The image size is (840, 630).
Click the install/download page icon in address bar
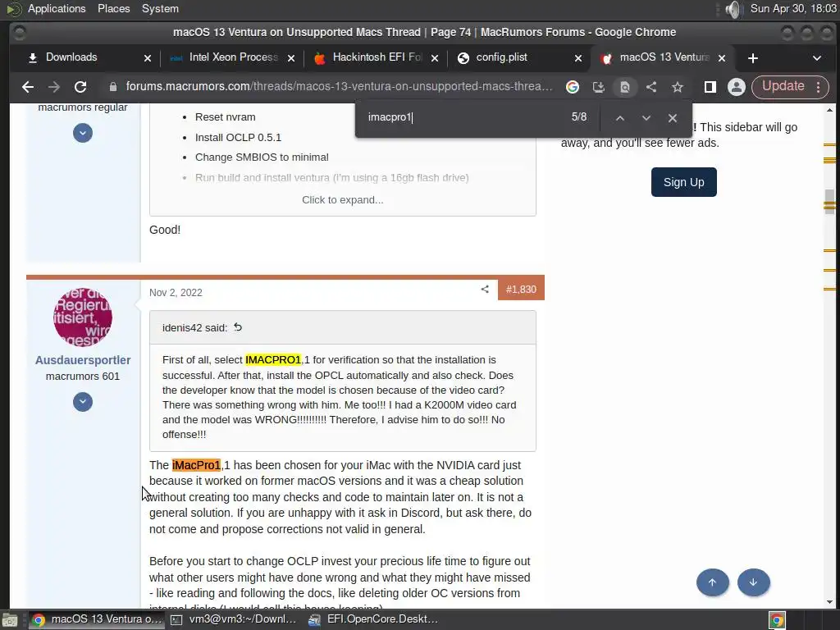[x=598, y=87]
